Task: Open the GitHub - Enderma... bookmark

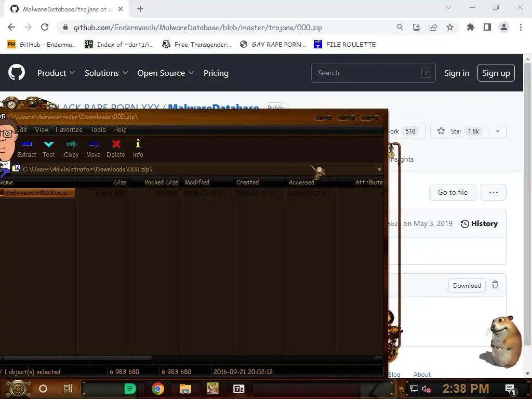Action: (42, 45)
